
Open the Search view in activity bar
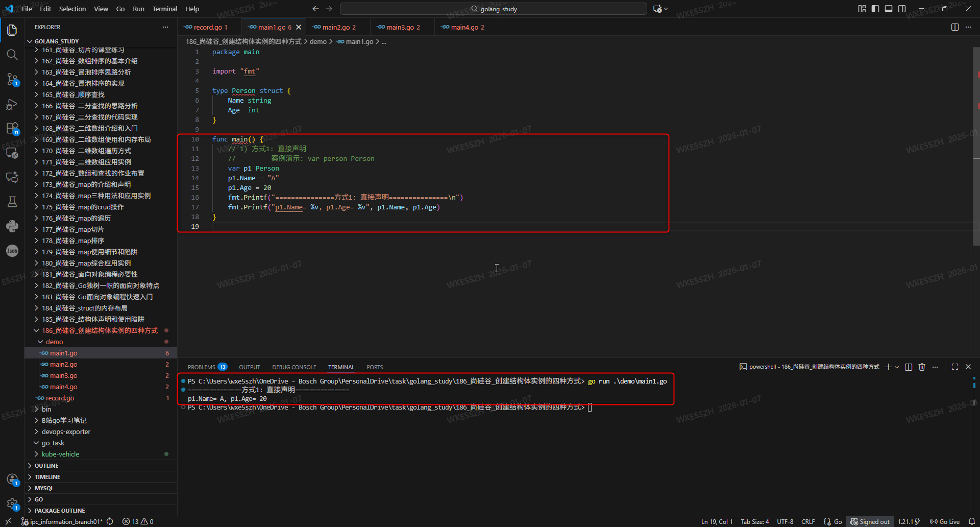12,55
